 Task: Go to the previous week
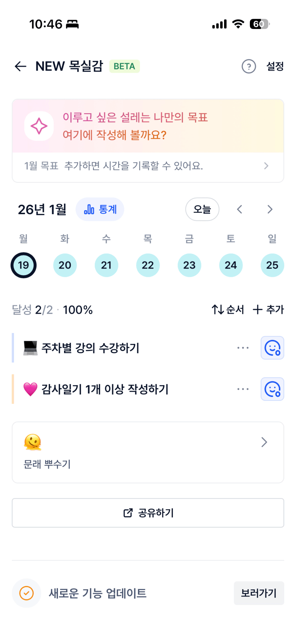[x=239, y=209]
